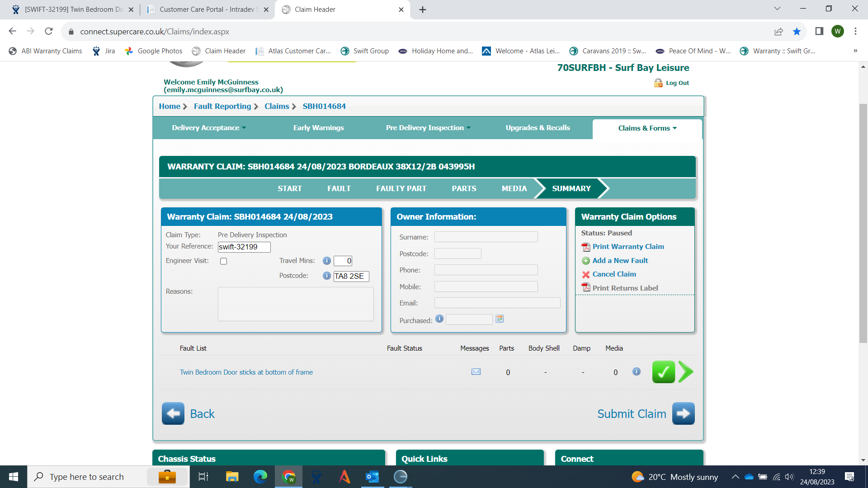Viewport: 868px width, 488px height.
Task: Click the green checkmark fault icon
Action: point(663,372)
